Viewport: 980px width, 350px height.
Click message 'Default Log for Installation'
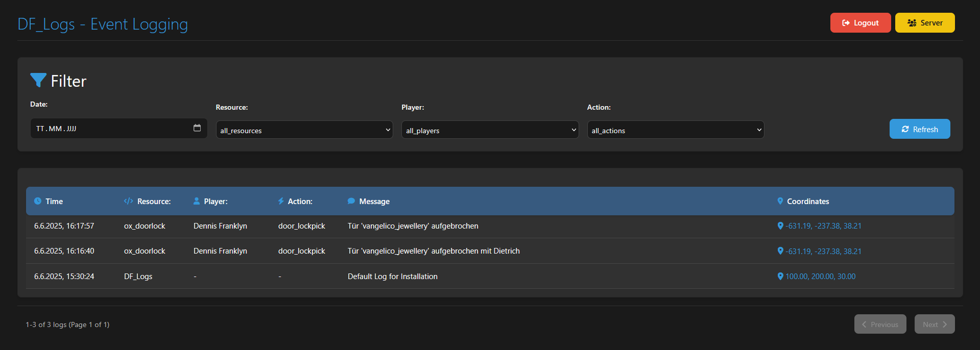coord(393,277)
